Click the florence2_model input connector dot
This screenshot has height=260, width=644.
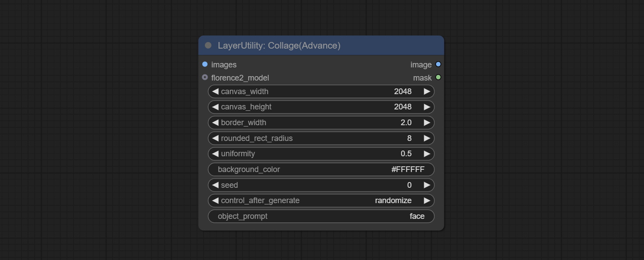(205, 77)
